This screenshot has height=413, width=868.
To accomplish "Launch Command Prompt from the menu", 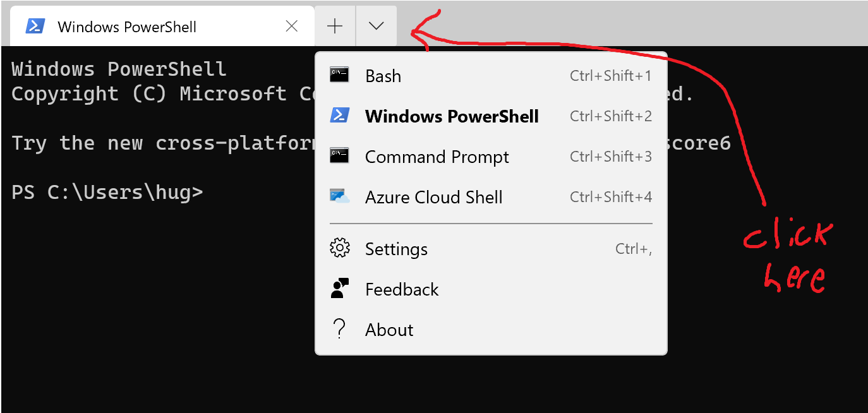I will (437, 157).
